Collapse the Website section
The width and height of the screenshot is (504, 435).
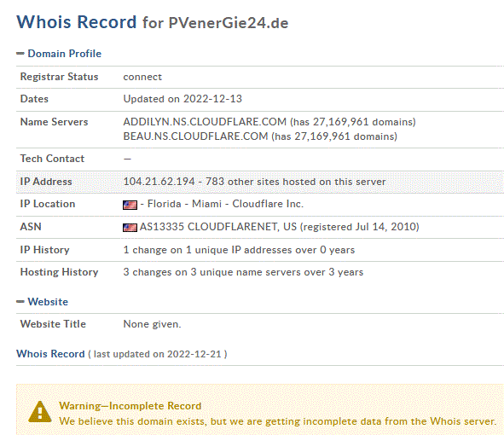pos(42,302)
